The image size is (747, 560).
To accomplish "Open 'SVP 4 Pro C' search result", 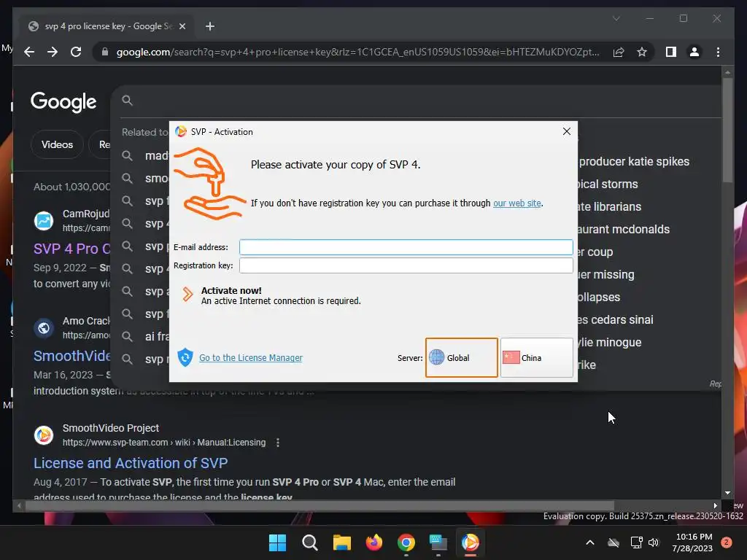I will [x=72, y=249].
